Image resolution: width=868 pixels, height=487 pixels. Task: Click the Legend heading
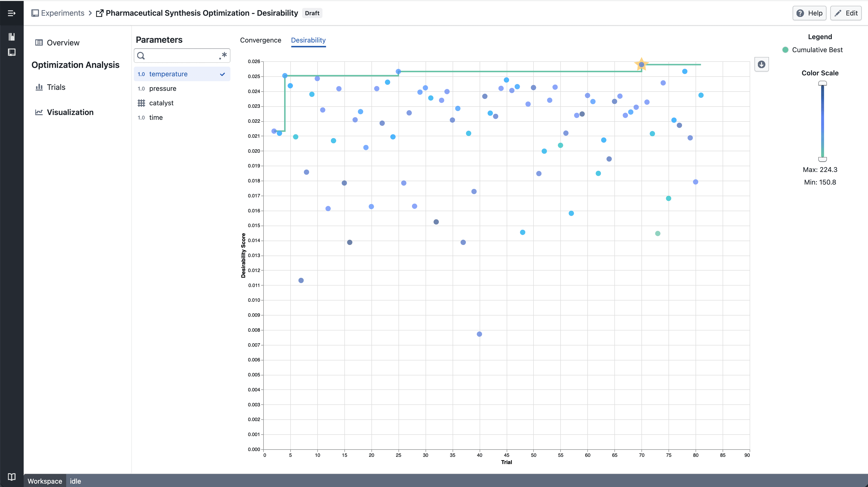tap(820, 37)
